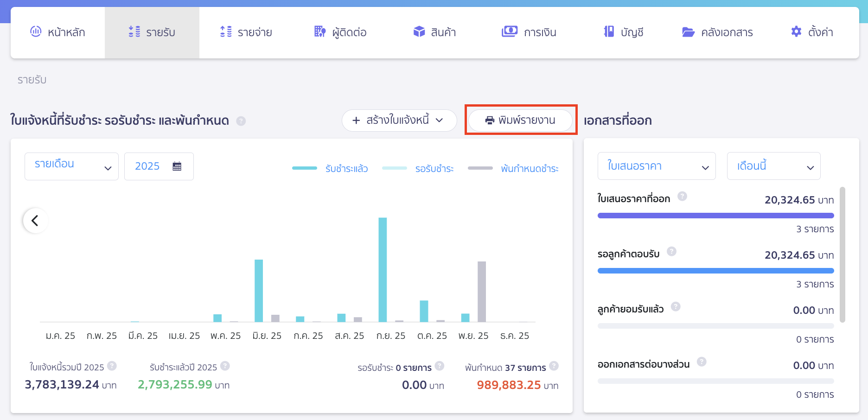Open the รายเดือน period dropdown
Image resolution: width=868 pixels, height=420 pixels.
[x=71, y=166]
